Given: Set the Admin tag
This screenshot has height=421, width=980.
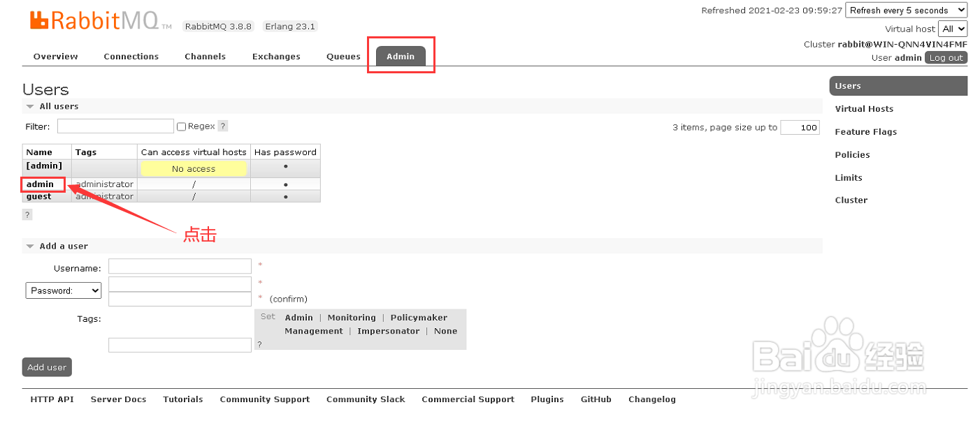Looking at the screenshot, I should 298,318.
